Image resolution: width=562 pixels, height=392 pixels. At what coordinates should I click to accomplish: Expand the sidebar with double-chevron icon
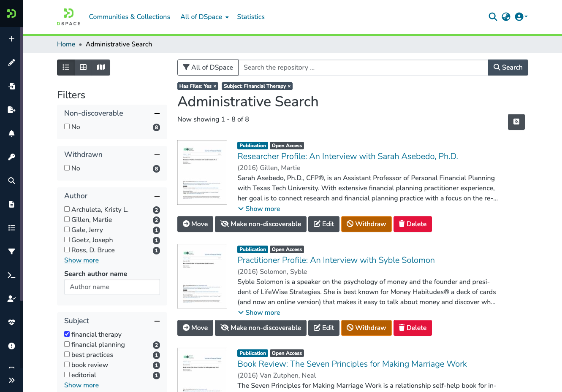[x=11, y=380]
